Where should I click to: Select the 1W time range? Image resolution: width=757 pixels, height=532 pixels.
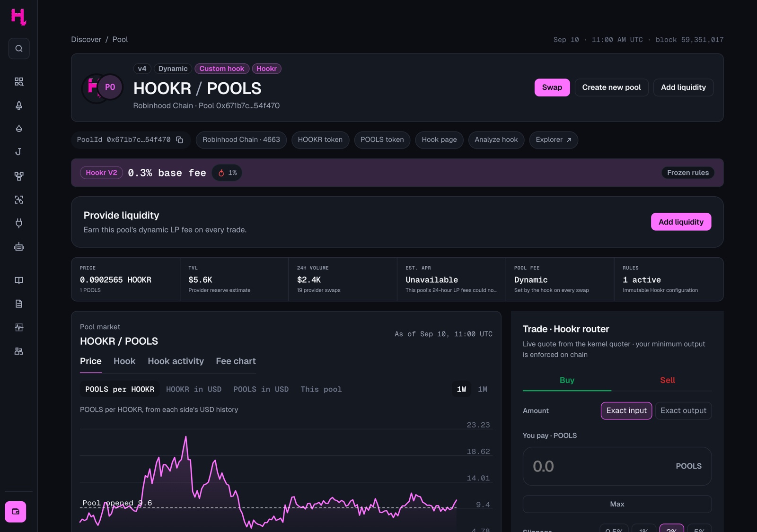click(x=461, y=389)
